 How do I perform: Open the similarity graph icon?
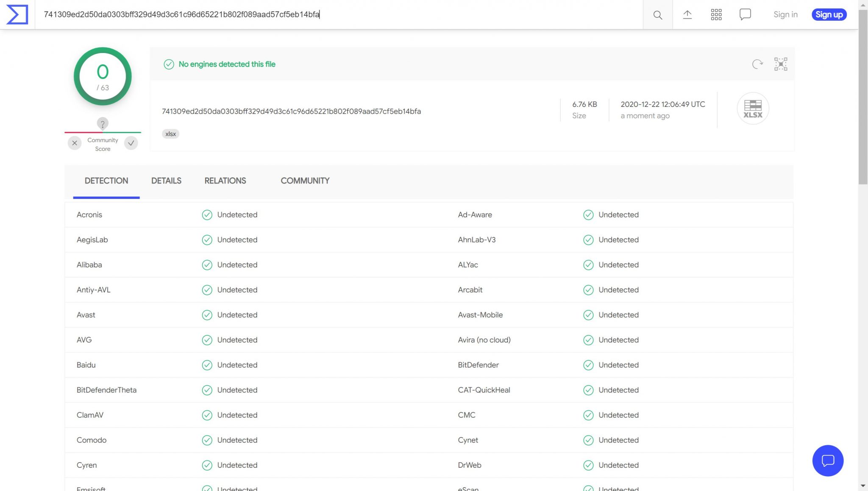click(x=781, y=64)
